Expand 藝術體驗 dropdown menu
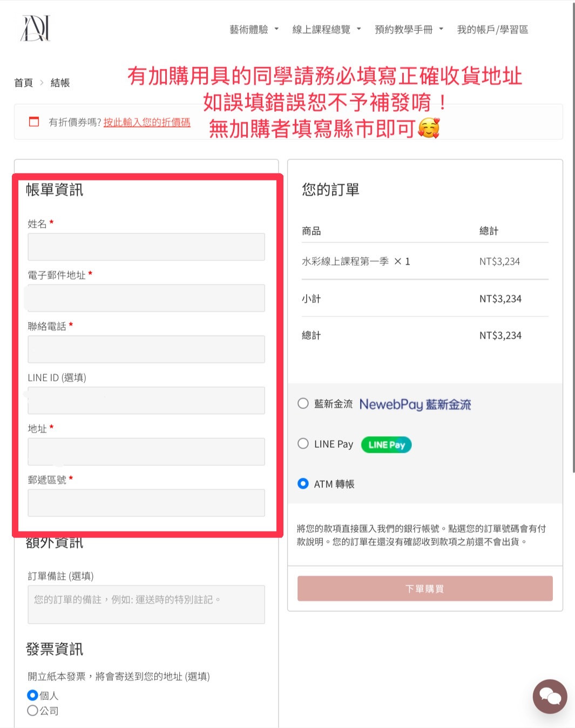This screenshot has width=575, height=728. (276, 29)
